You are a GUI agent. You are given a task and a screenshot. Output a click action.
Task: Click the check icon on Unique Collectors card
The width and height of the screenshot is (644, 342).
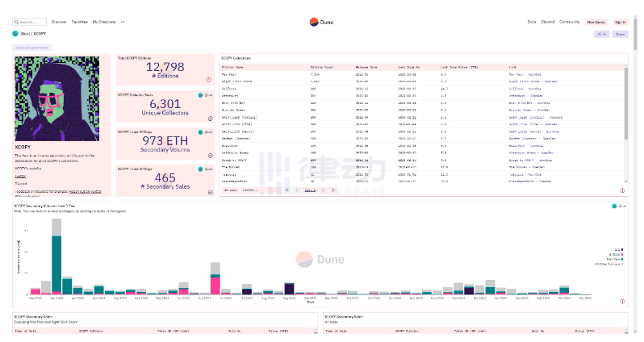(x=211, y=119)
